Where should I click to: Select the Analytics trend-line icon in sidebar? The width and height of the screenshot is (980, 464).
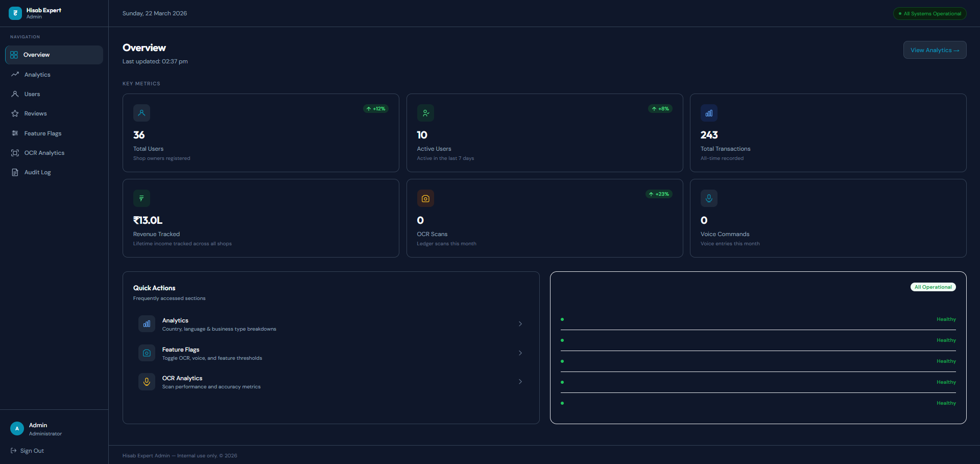pos(15,74)
